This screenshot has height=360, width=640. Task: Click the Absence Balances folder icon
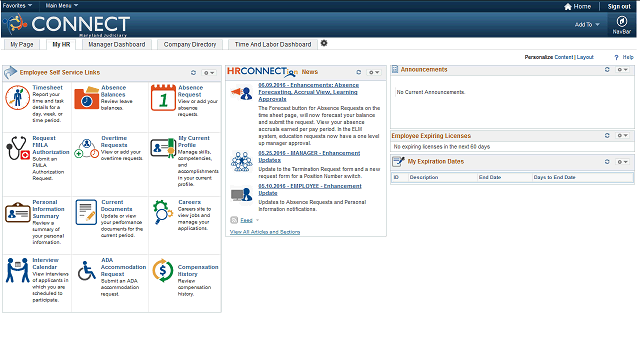coord(87,98)
